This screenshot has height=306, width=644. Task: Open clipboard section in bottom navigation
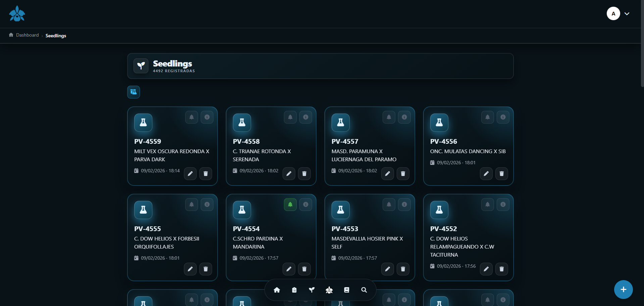(x=294, y=290)
